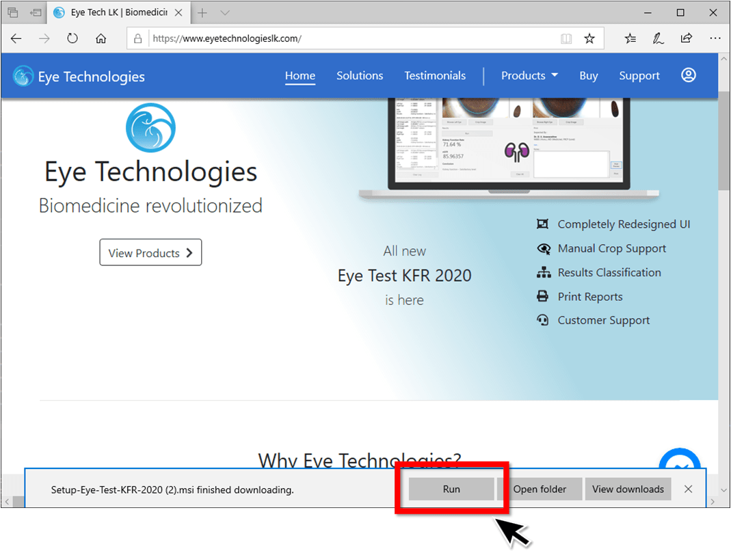Click the browser Back arrow
Screen dimensions: 731x560
16,39
